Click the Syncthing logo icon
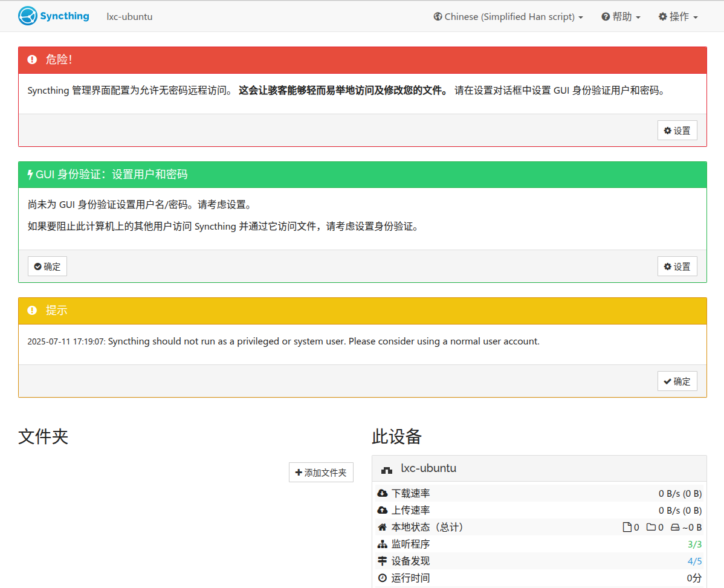The width and height of the screenshot is (724, 588). point(27,16)
